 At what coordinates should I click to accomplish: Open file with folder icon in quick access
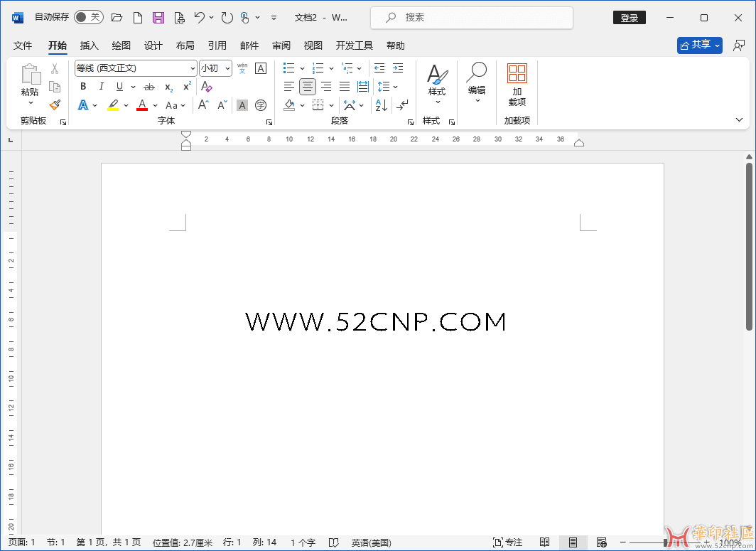[x=117, y=18]
